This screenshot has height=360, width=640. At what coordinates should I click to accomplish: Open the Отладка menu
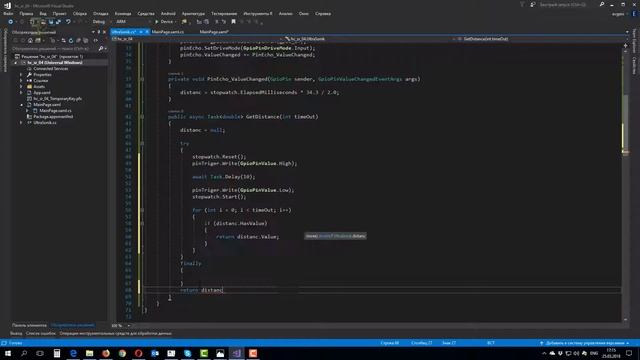tap(100, 13)
